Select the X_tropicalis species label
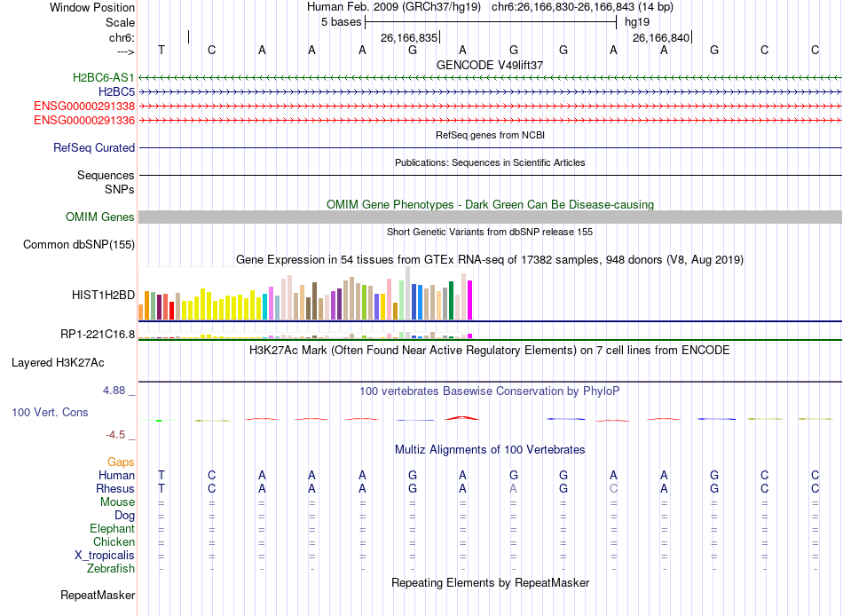This screenshot has height=616, width=843. (105, 556)
